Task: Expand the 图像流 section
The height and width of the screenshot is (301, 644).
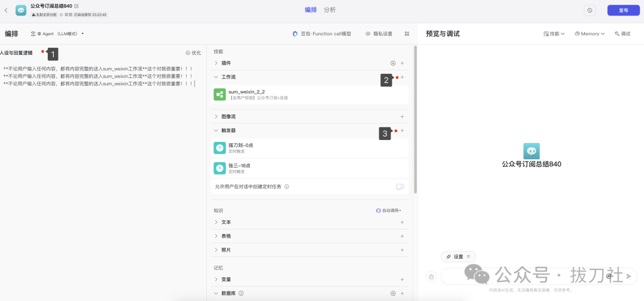Action: point(216,117)
